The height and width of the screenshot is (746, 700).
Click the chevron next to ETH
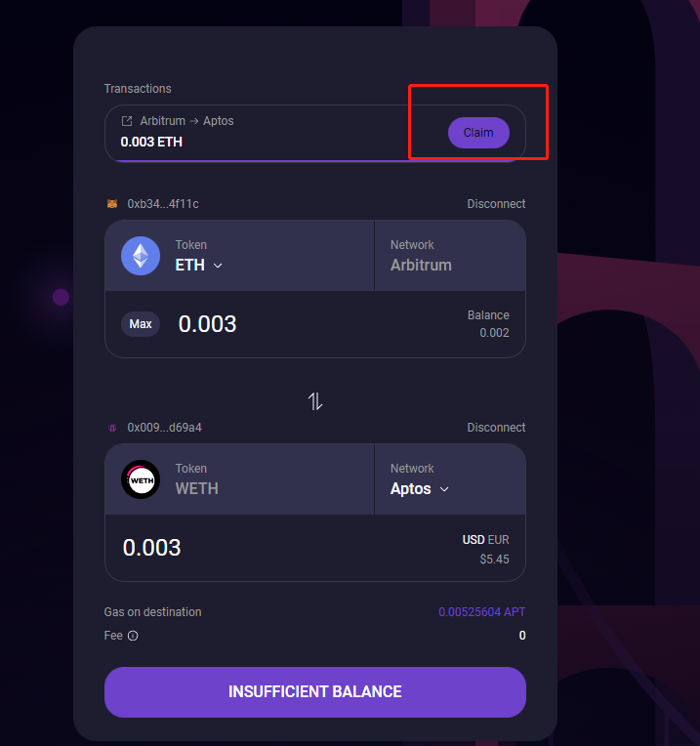(218, 266)
